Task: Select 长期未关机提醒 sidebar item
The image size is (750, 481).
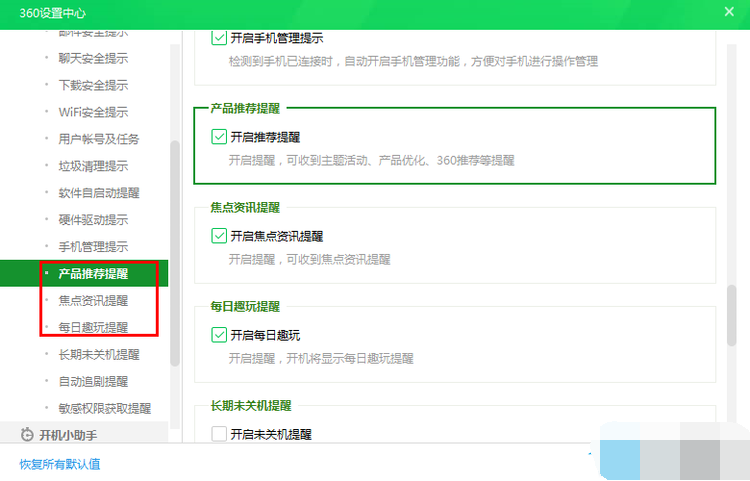Action: pyautogui.click(x=99, y=354)
